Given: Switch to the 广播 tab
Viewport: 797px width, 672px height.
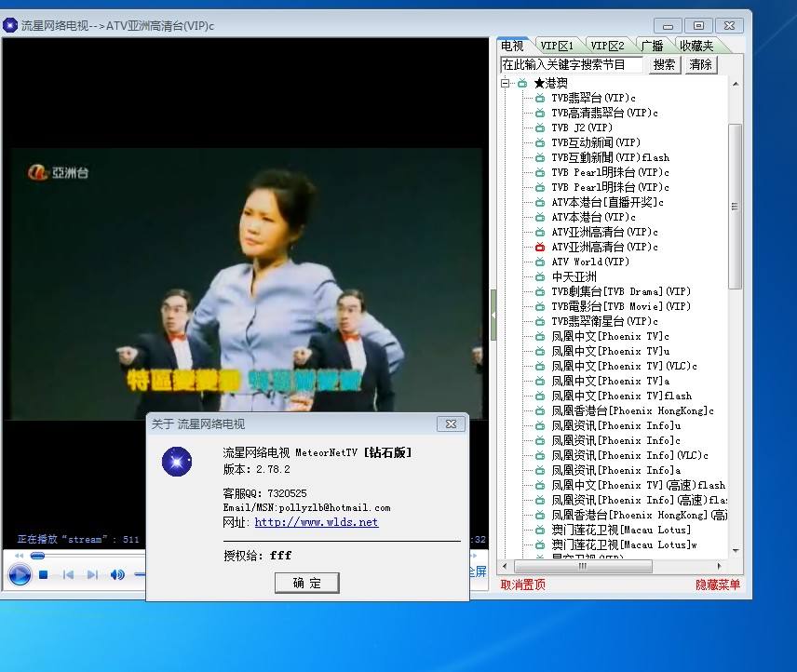Looking at the screenshot, I should (652, 46).
